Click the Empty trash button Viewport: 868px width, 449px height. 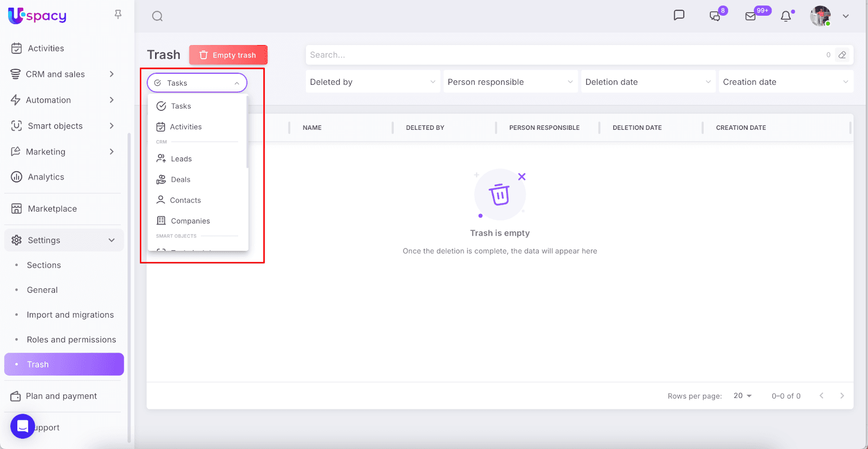(228, 55)
